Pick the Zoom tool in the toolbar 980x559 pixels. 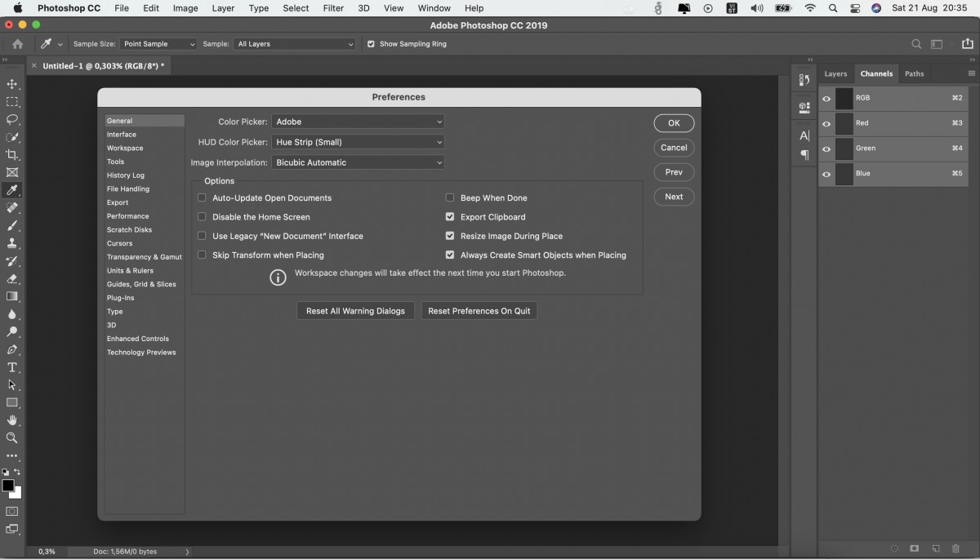(x=12, y=438)
